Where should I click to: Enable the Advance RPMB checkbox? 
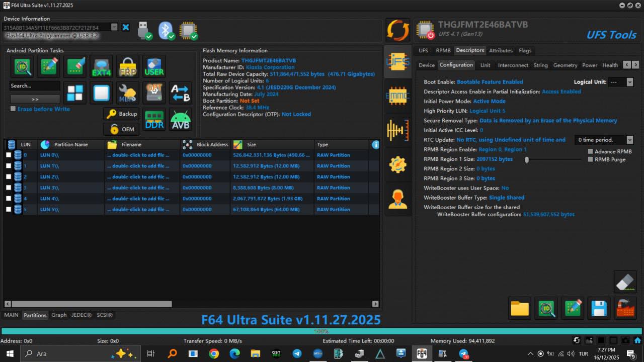590,151
